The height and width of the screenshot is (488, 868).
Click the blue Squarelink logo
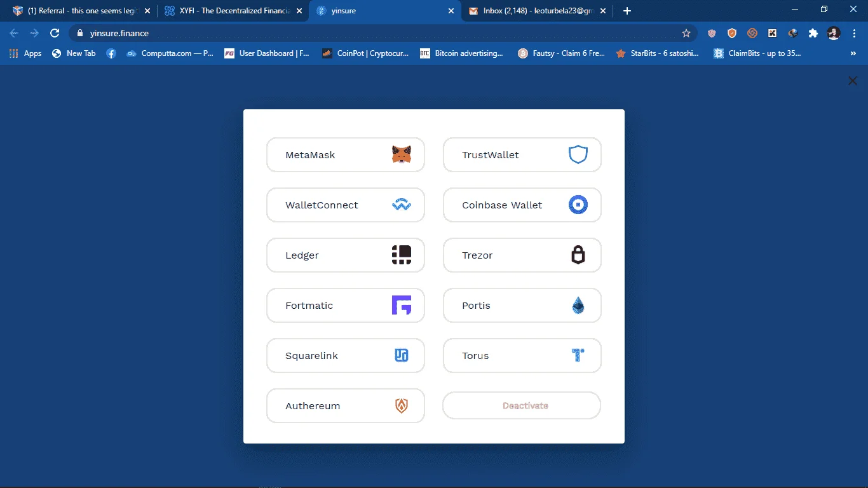(x=401, y=355)
